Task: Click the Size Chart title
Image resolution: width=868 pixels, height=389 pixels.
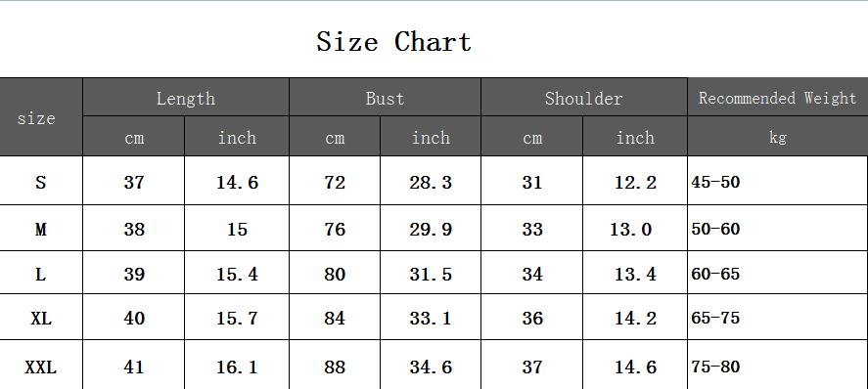Action: (x=393, y=41)
